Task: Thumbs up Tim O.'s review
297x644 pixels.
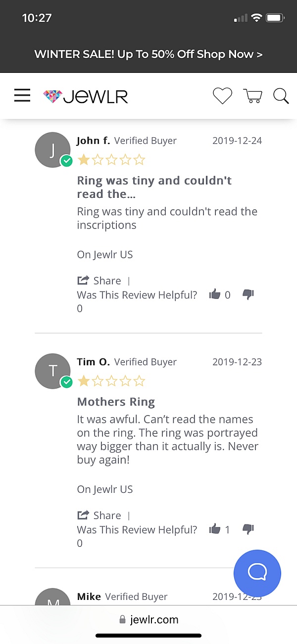Action: [x=215, y=529]
